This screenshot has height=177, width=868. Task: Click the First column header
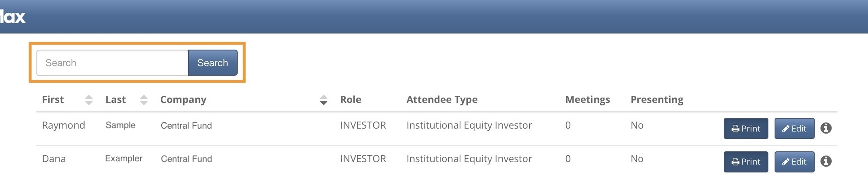(53, 100)
